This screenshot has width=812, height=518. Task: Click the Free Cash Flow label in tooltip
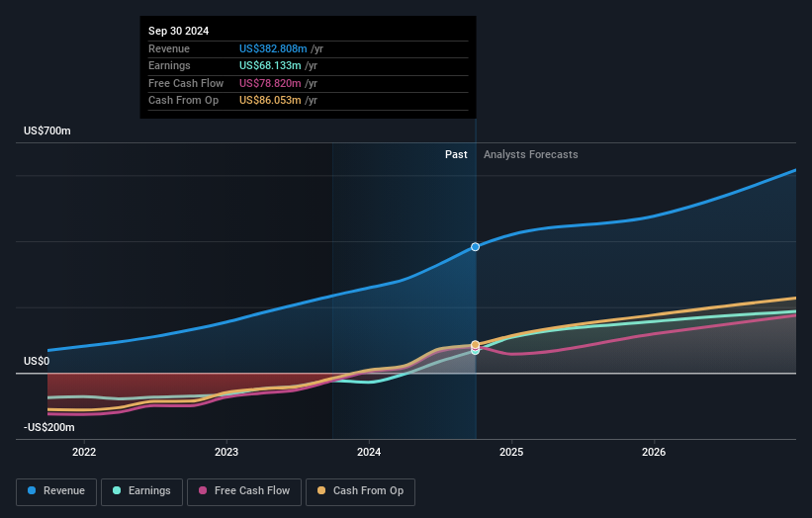coord(186,83)
